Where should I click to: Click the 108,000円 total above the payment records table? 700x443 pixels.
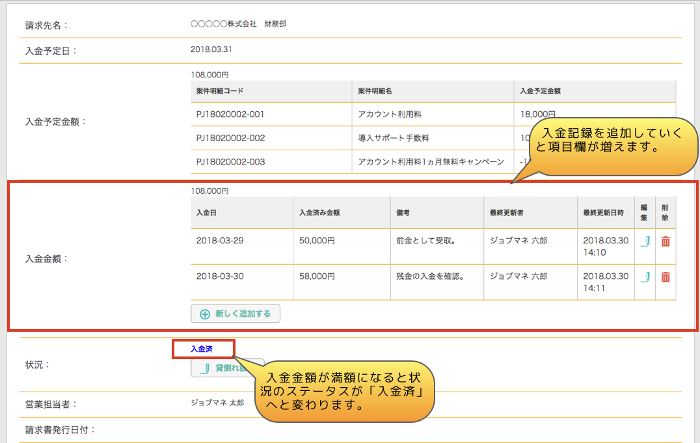pos(209,191)
